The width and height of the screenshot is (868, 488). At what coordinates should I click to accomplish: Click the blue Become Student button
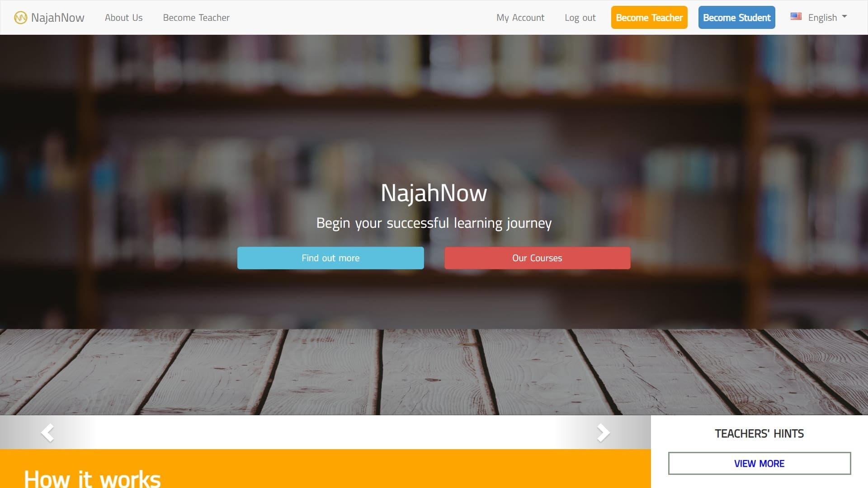[x=736, y=18]
